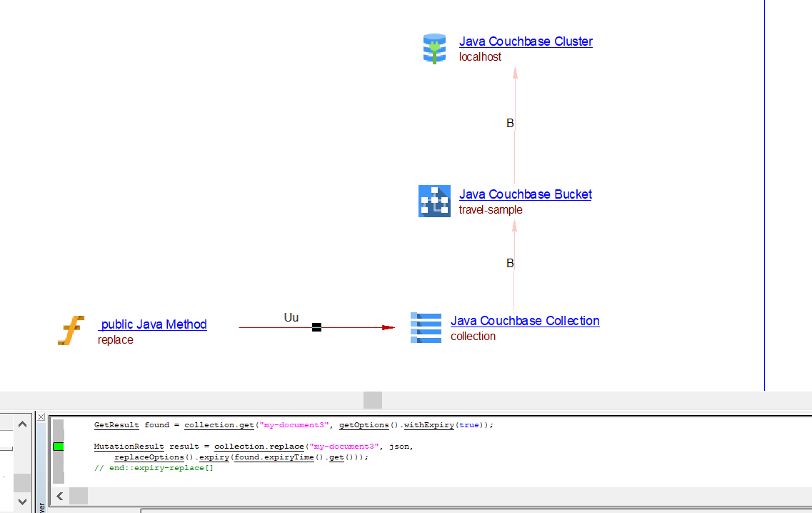812x513 pixels.
Task: Click black square on the Uu link
Action: pos(316,327)
